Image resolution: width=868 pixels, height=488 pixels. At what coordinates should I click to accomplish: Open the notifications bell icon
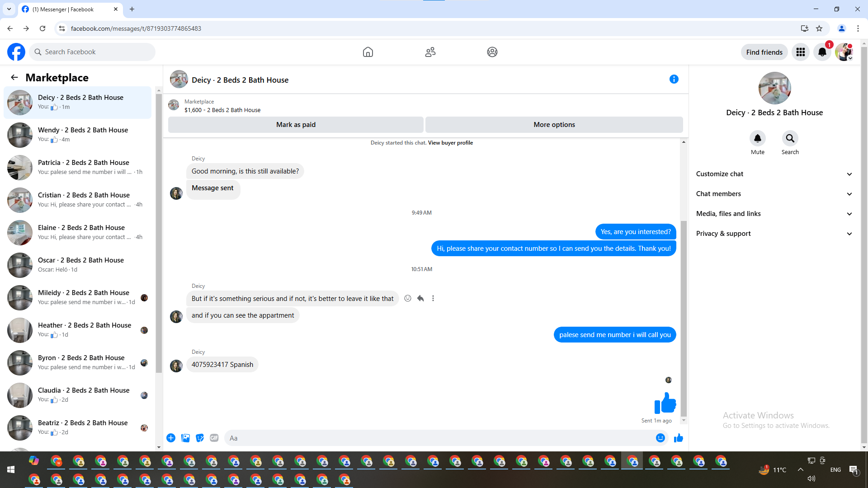click(x=822, y=52)
